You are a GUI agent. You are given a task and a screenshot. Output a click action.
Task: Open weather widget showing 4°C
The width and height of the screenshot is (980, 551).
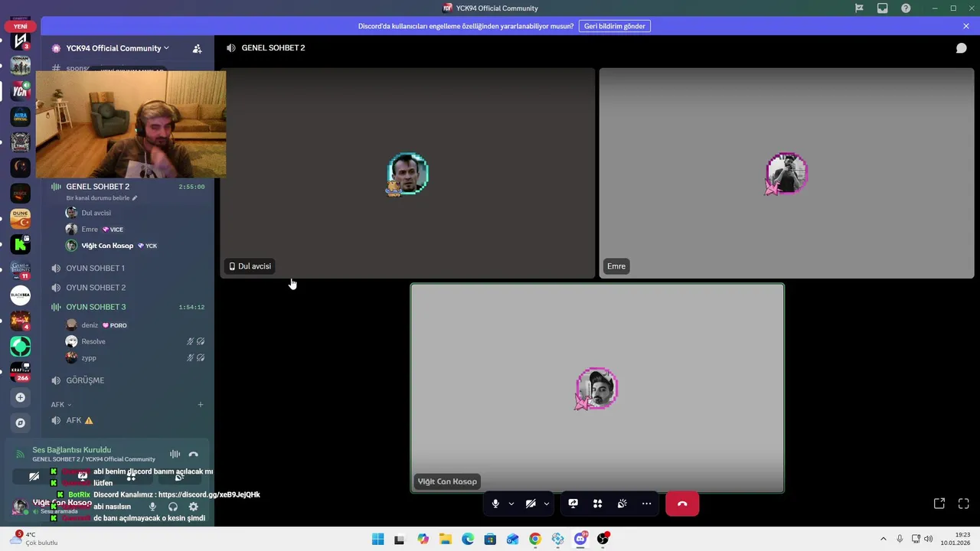pyautogui.click(x=34, y=539)
